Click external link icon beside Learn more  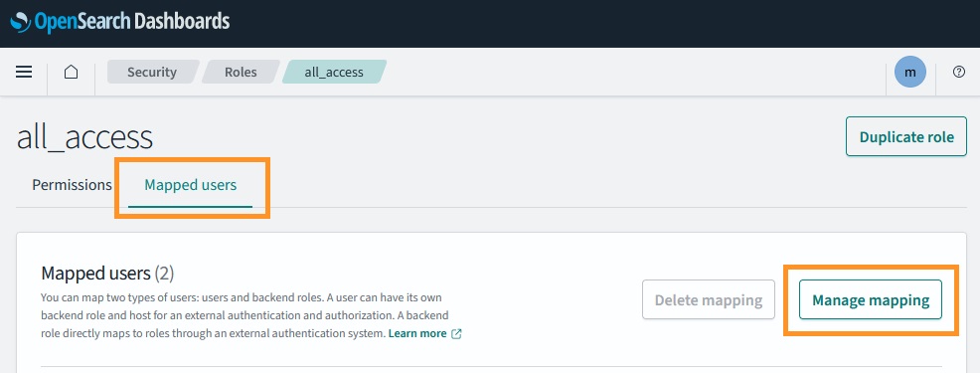[x=456, y=333]
